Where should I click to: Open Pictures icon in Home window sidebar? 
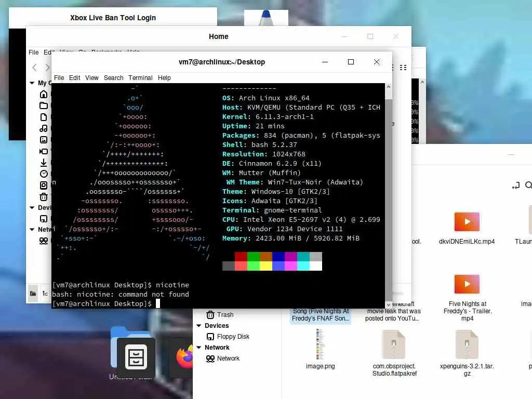point(44,139)
